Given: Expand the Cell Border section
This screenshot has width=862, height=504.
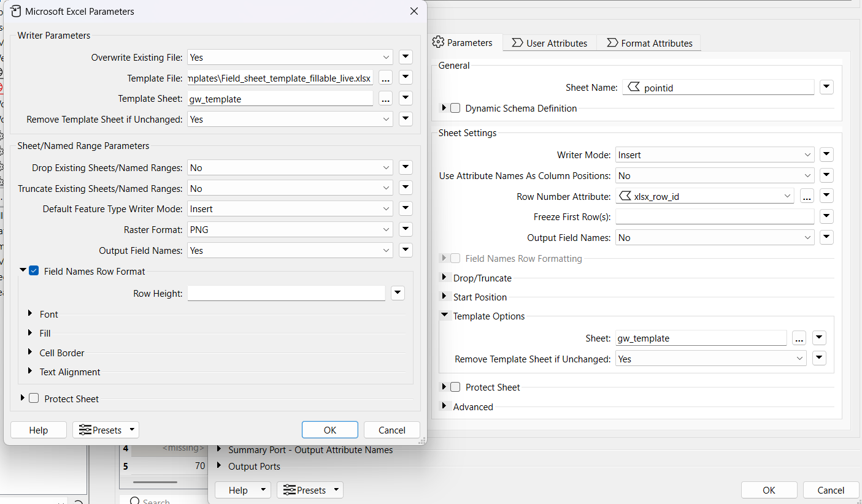Looking at the screenshot, I should [29, 353].
